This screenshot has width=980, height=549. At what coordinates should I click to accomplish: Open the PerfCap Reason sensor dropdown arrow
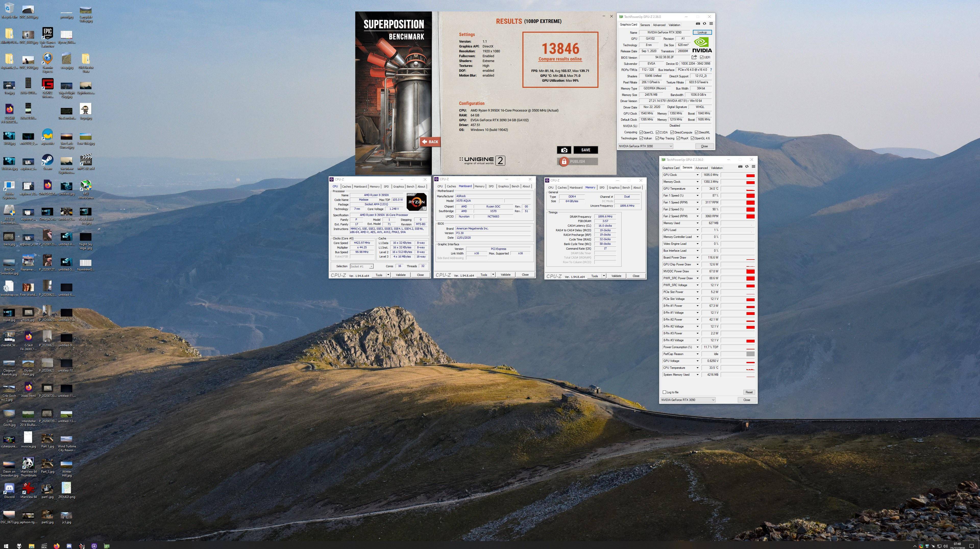click(x=697, y=354)
